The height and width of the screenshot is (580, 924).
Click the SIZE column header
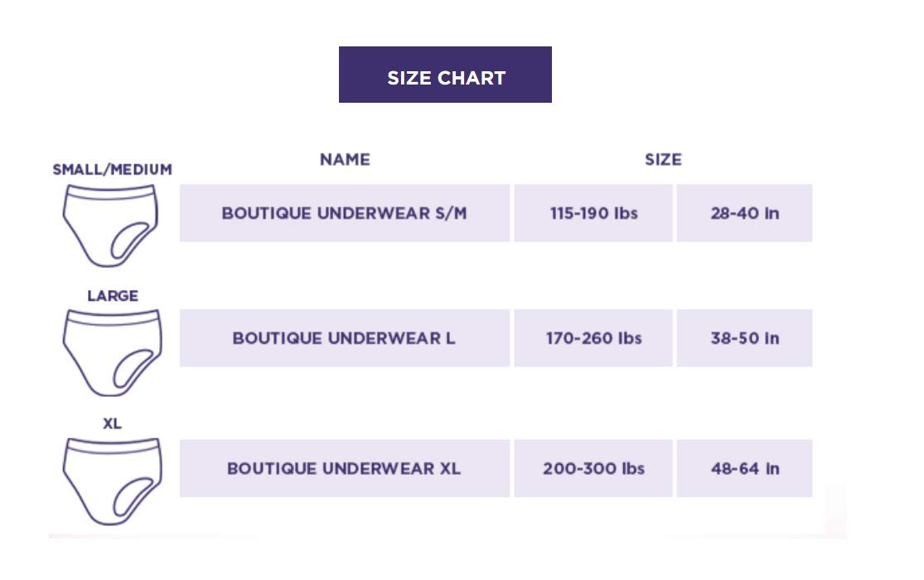[663, 159]
